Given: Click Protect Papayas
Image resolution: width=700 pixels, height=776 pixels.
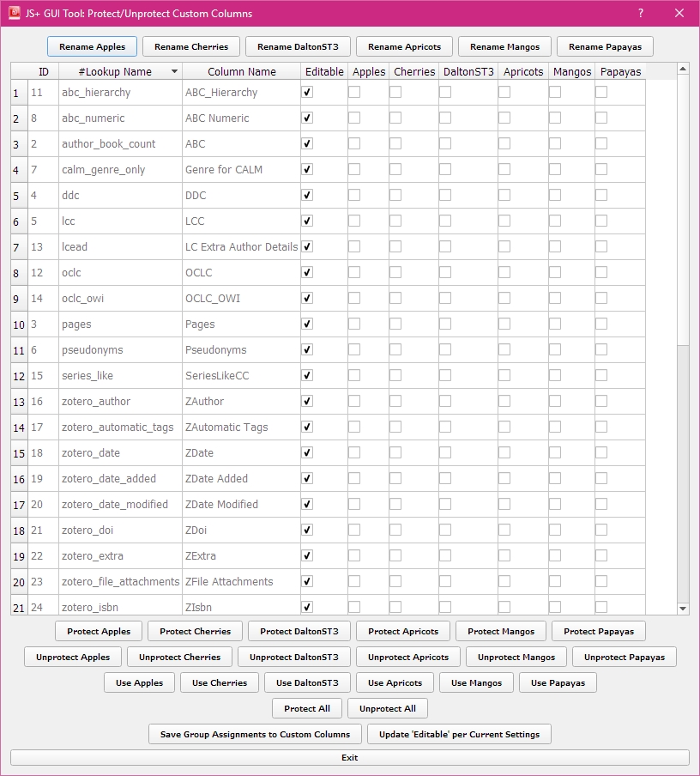Looking at the screenshot, I should pos(599,631).
